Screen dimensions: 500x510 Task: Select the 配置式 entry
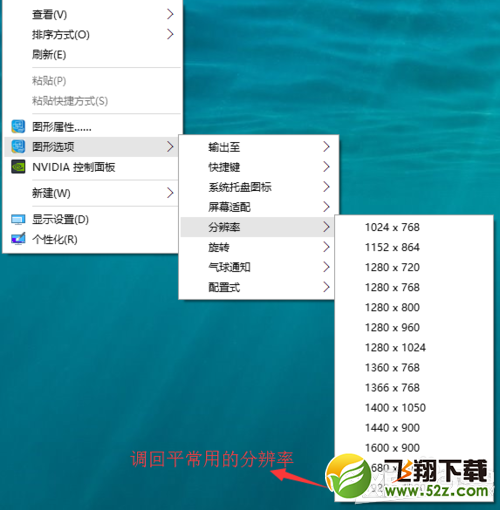257,287
